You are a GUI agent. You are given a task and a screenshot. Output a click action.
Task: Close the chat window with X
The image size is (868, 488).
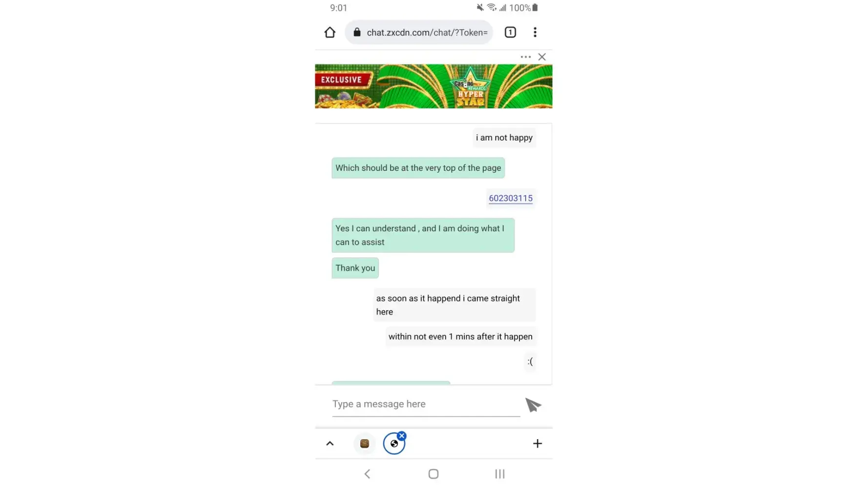(x=542, y=57)
